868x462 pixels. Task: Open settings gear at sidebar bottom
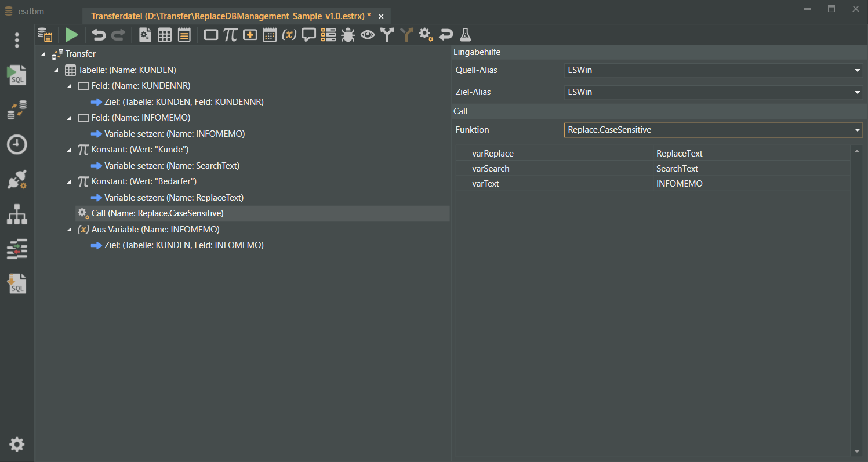point(17,445)
